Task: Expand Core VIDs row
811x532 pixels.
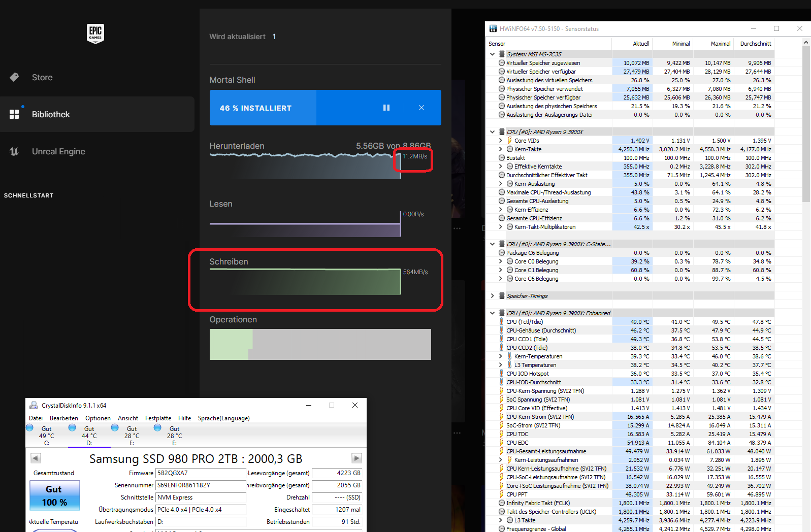Action: tap(500, 141)
